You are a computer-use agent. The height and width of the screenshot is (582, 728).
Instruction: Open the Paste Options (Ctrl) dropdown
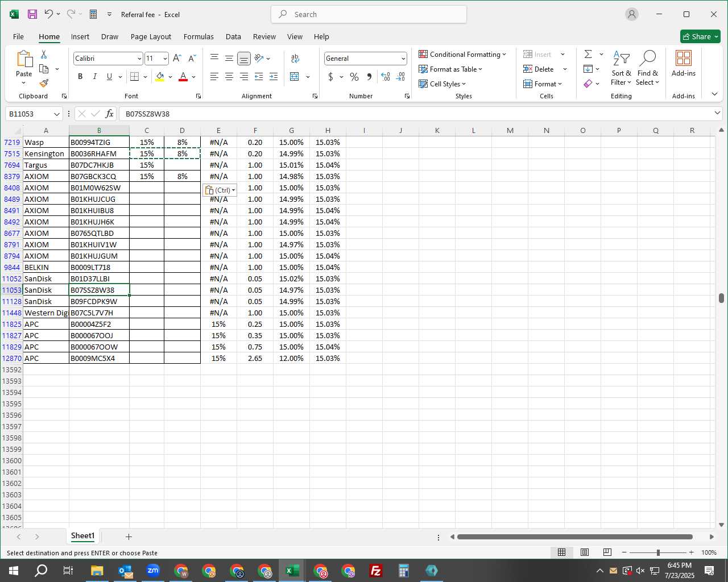(220, 190)
